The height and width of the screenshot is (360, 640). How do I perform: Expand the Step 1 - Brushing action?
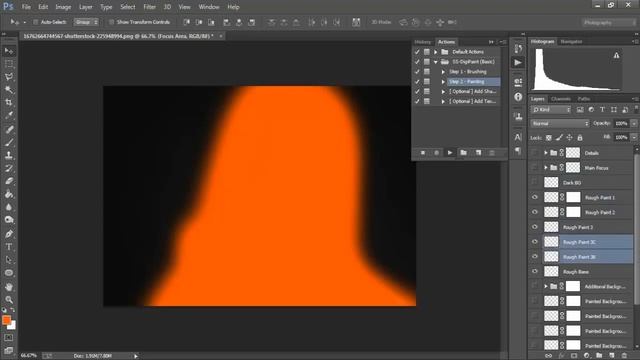(443, 72)
